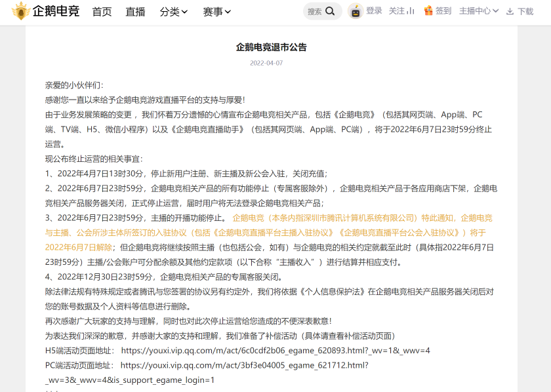
Task: Click the 关注 link
Action: click(397, 11)
